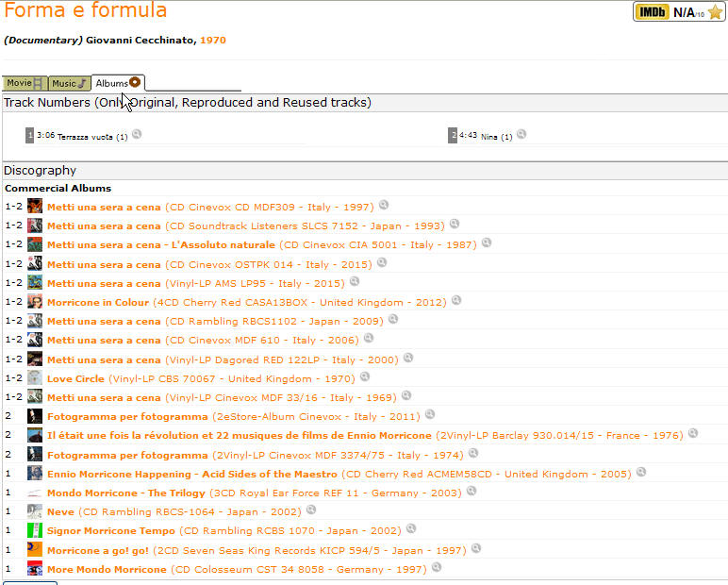This screenshot has height=585, width=728.
Task: Click magnifier icon after Signor Morricone Tempo row
Action: 411,528
